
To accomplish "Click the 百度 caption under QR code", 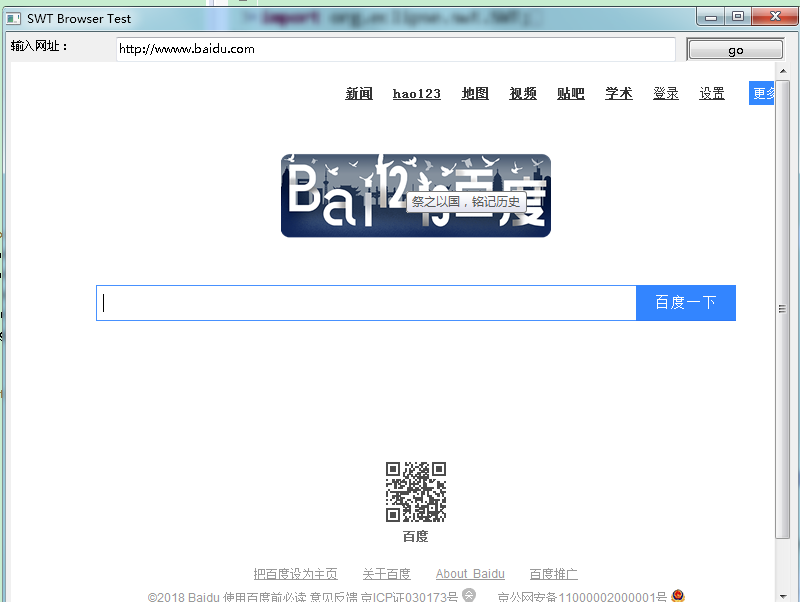I will click(x=415, y=537).
